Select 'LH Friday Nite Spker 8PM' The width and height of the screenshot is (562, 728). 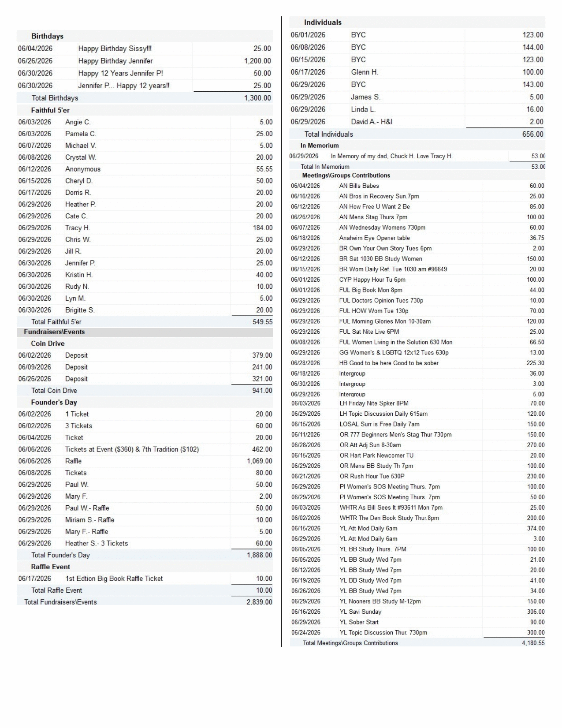coord(374,403)
